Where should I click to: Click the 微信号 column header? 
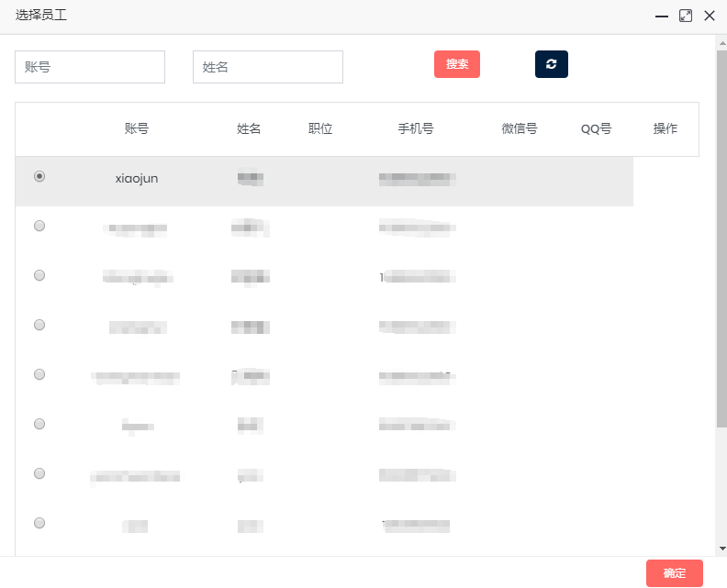[x=519, y=129]
